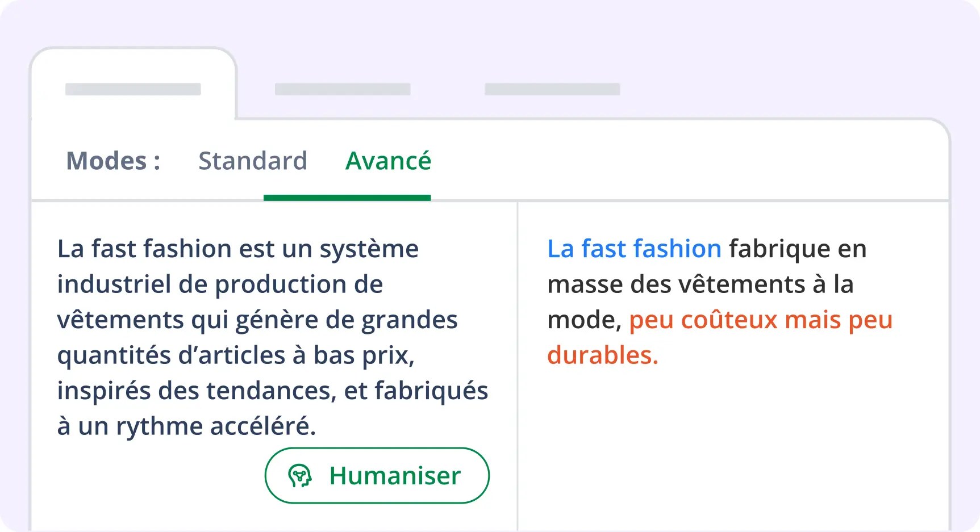The width and height of the screenshot is (980, 532).
Task: Click the output line "masse des vêtements à la"
Action: [x=700, y=284]
